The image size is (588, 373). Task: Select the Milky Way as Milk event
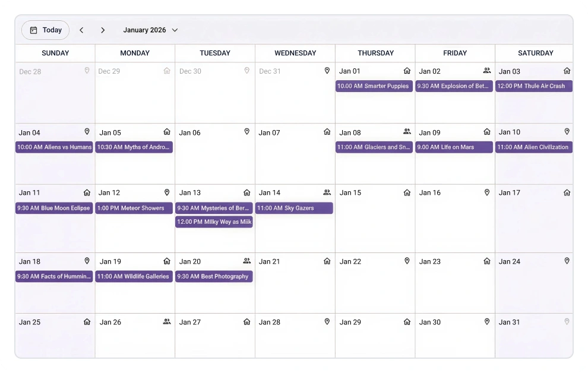pyautogui.click(x=214, y=222)
